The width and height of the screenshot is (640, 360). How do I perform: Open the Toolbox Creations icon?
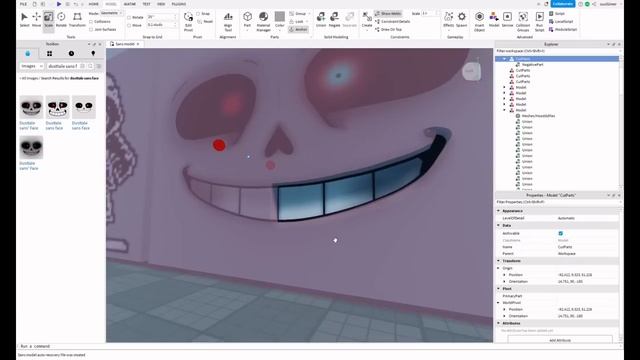click(93, 53)
